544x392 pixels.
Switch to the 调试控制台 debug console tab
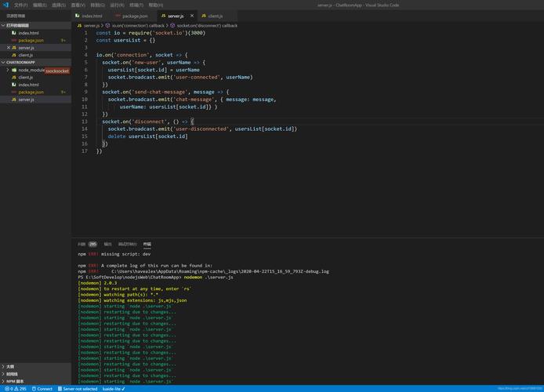click(127, 245)
